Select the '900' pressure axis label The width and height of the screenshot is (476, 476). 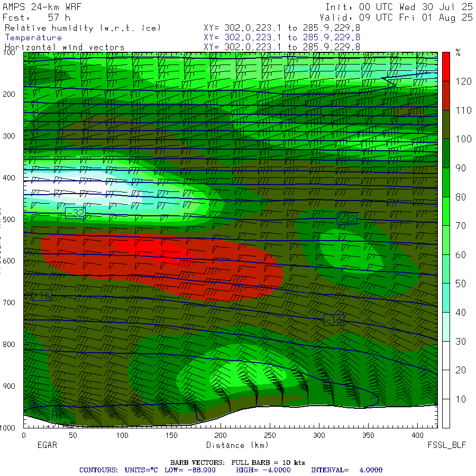click(x=9, y=386)
